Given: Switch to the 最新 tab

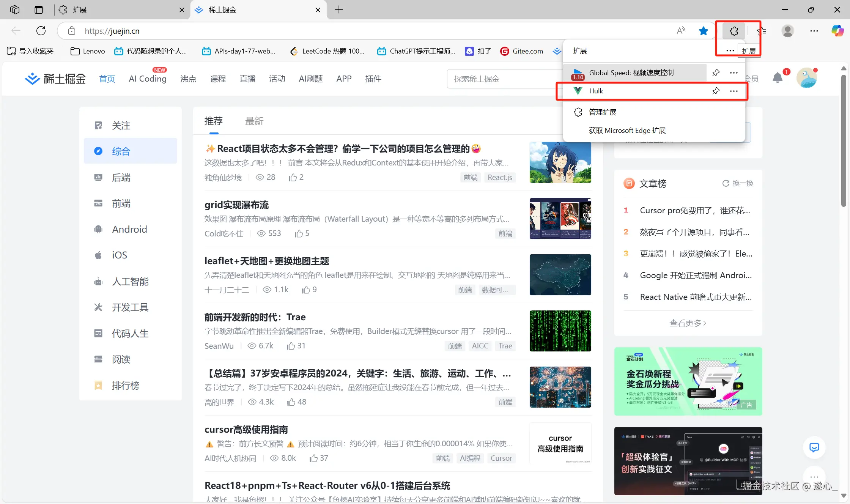Looking at the screenshot, I should [254, 121].
